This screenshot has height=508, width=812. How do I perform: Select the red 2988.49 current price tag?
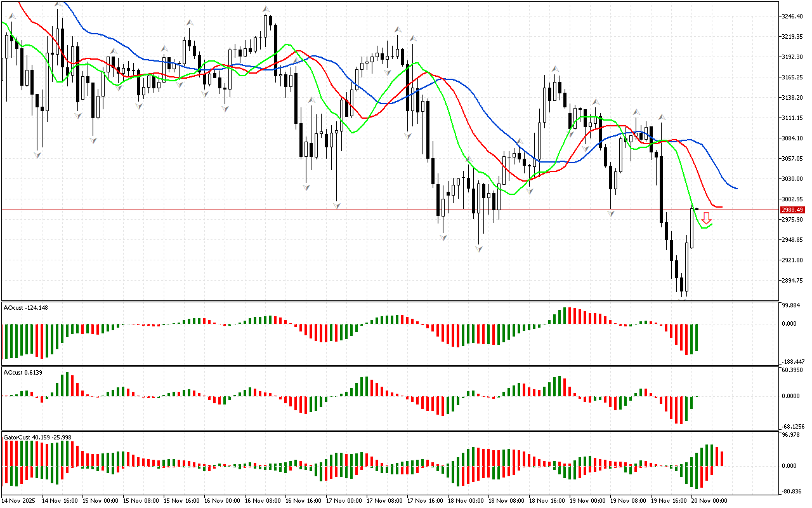[x=792, y=210]
